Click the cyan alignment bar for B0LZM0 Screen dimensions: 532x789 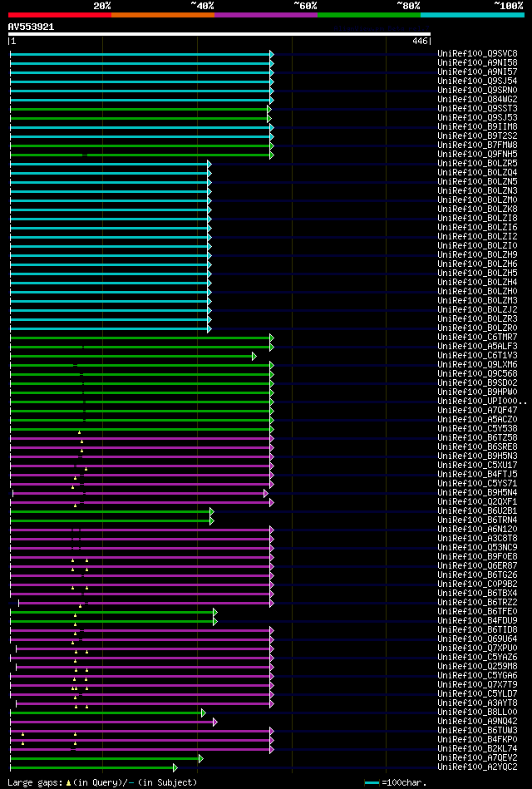(x=111, y=200)
